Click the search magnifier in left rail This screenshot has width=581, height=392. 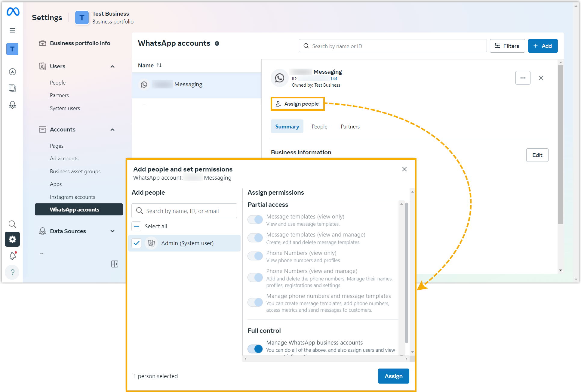[12, 224]
